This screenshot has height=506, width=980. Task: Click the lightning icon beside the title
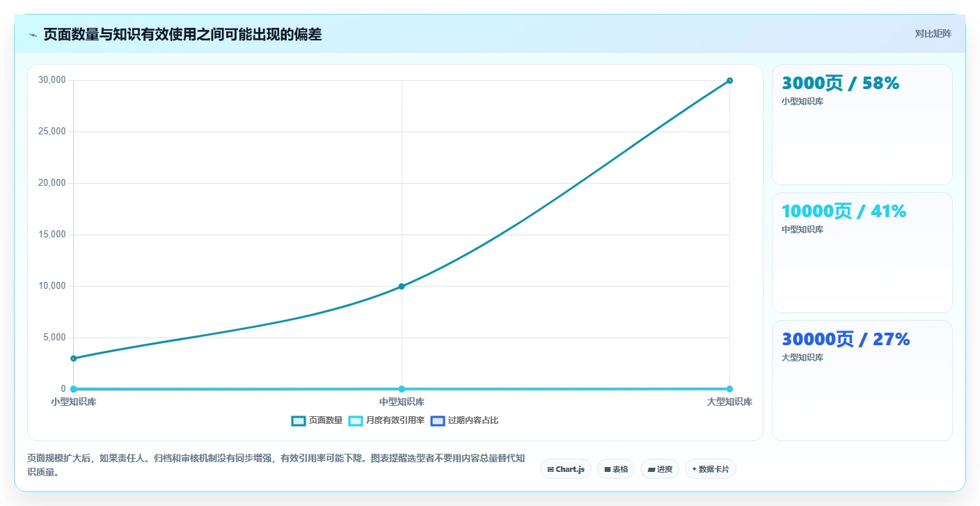tap(33, 35)
